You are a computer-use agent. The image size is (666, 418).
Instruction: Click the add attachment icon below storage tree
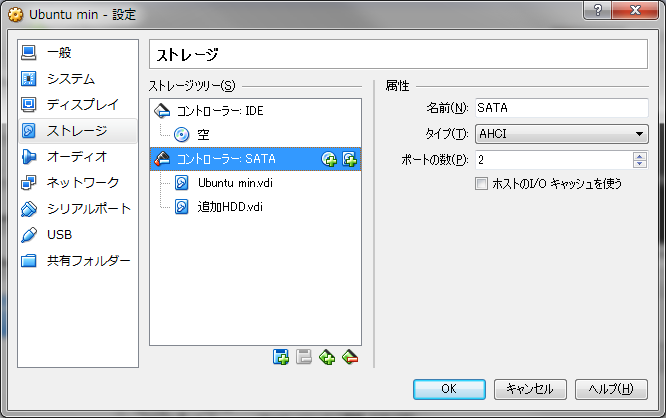click(x=327, y=357)
